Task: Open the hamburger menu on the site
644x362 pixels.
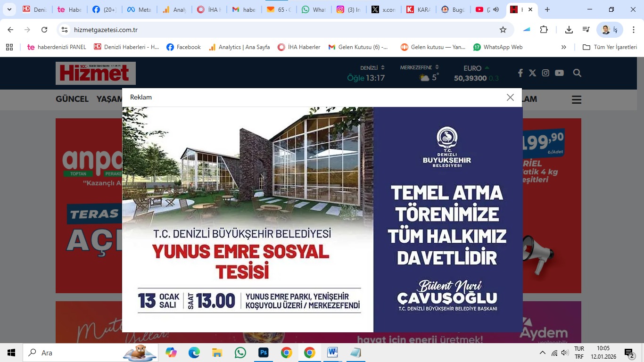Action: pos(576,99)
